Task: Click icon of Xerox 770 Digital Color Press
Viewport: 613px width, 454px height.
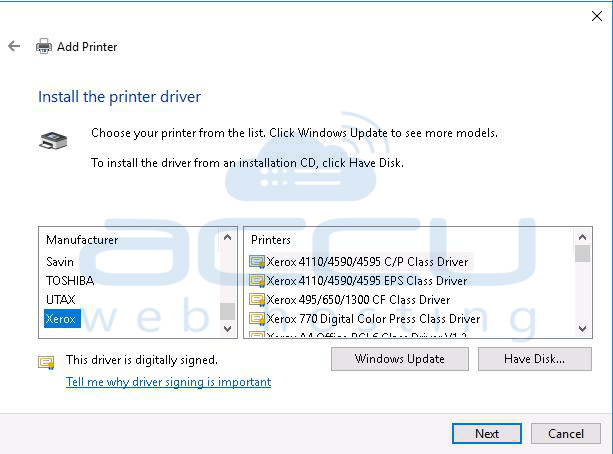Action: [257, 319]
